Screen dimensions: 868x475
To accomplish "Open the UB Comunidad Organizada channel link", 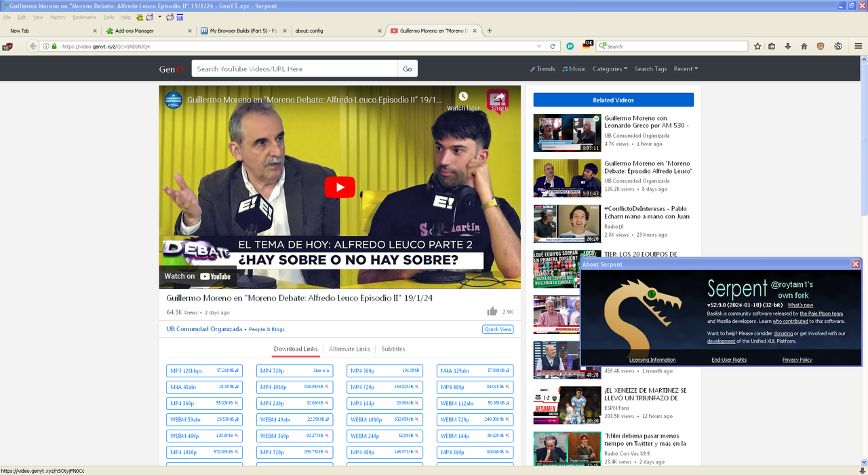I will pos(204,329).
